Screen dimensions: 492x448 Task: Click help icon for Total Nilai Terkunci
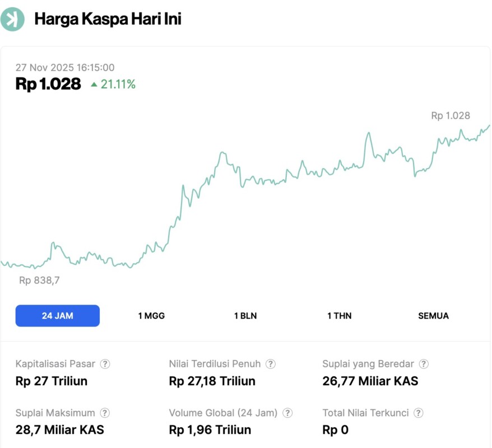point(417,413)
